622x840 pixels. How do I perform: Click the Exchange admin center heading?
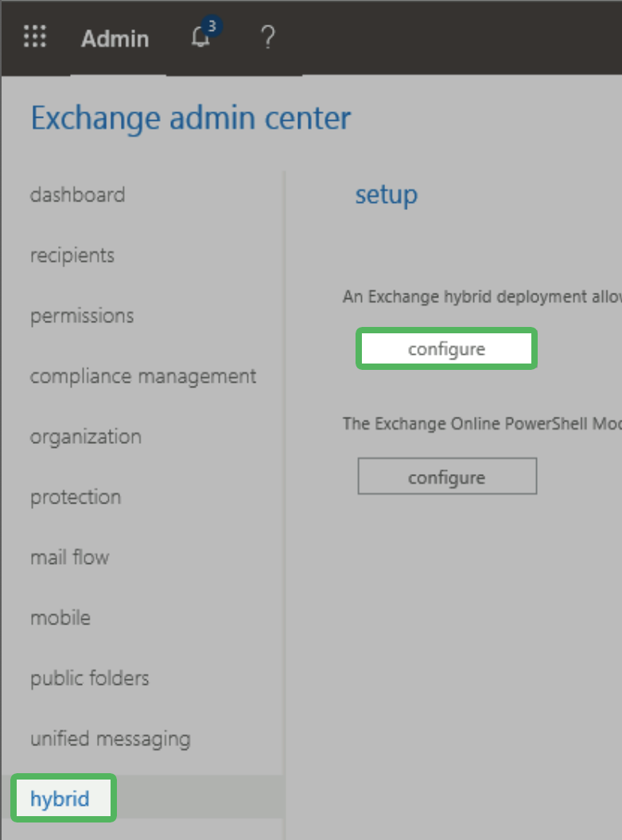pos(191,118)
